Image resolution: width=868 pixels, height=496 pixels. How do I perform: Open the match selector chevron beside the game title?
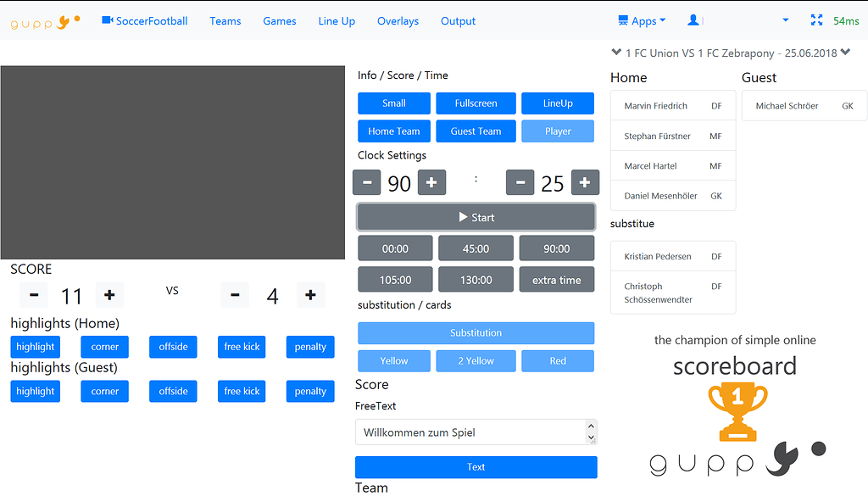616,52
